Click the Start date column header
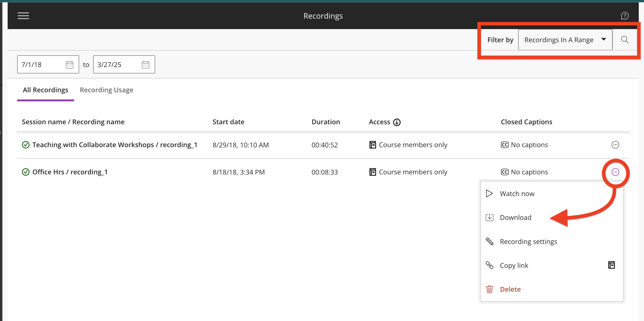 click(x=228, y=122)
